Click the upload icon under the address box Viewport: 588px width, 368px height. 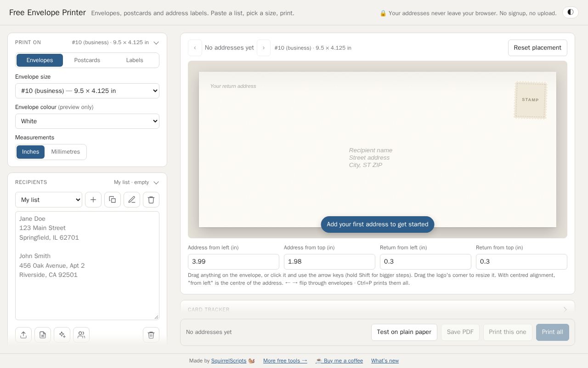[23, 335]
